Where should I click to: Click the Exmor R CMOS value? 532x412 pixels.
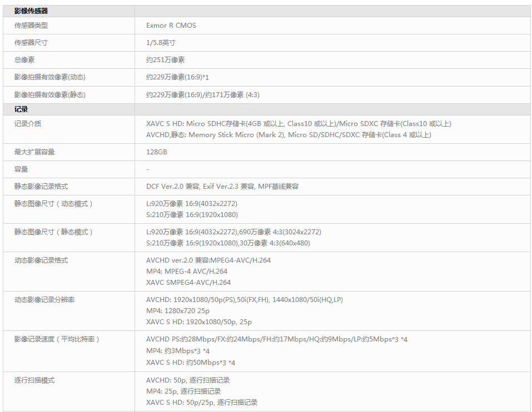click(x=171, y=26)
